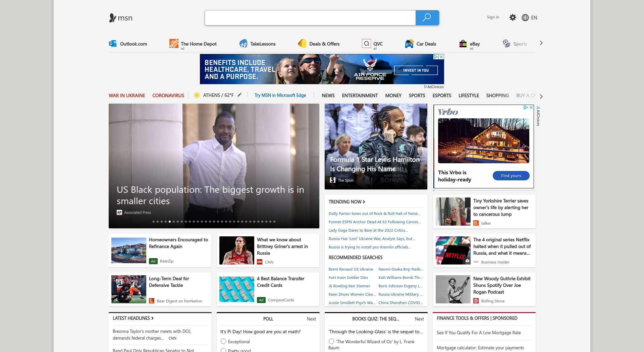The image size is (644, 352).
Task: Open WAR IN UKRAINE link
Action: tap(127, 96)
